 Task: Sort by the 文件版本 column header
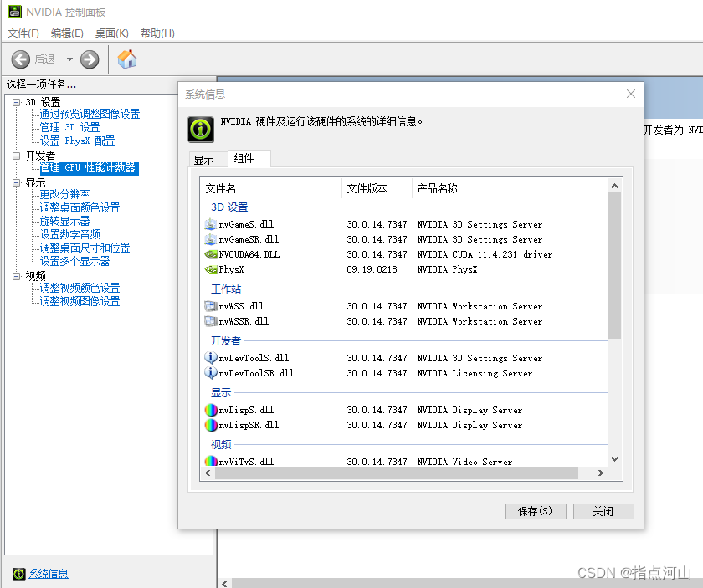(377, 188)
